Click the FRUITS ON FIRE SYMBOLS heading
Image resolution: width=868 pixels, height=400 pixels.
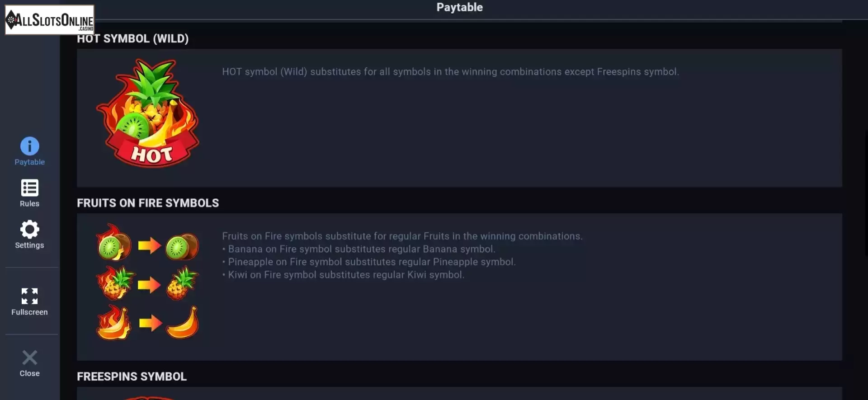tap(148, 203)
